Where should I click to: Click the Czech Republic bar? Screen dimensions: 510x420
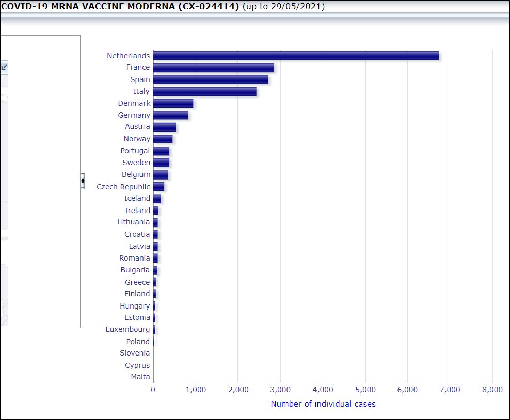click(x=158, y=187)
